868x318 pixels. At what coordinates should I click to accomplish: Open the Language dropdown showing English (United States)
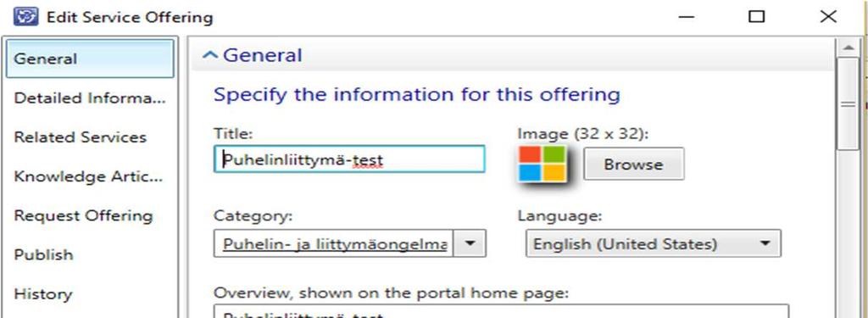(x=654, y=243)
